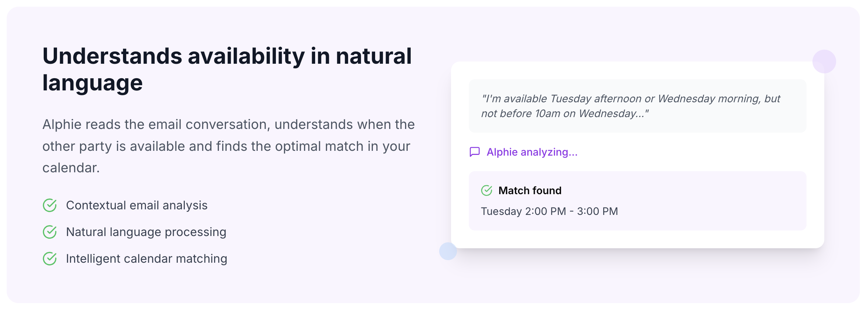Click the Match found result panel
This screenshot has width=868, height=312.
[x=637, y=201]
